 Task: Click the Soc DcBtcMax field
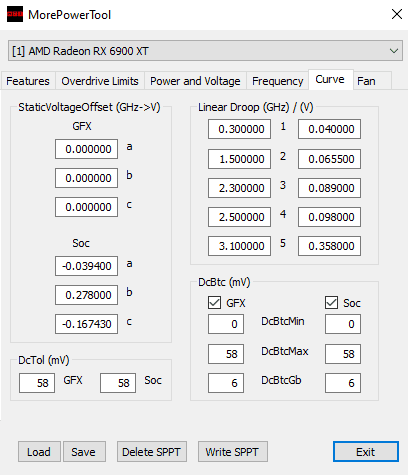pos(343,354)
